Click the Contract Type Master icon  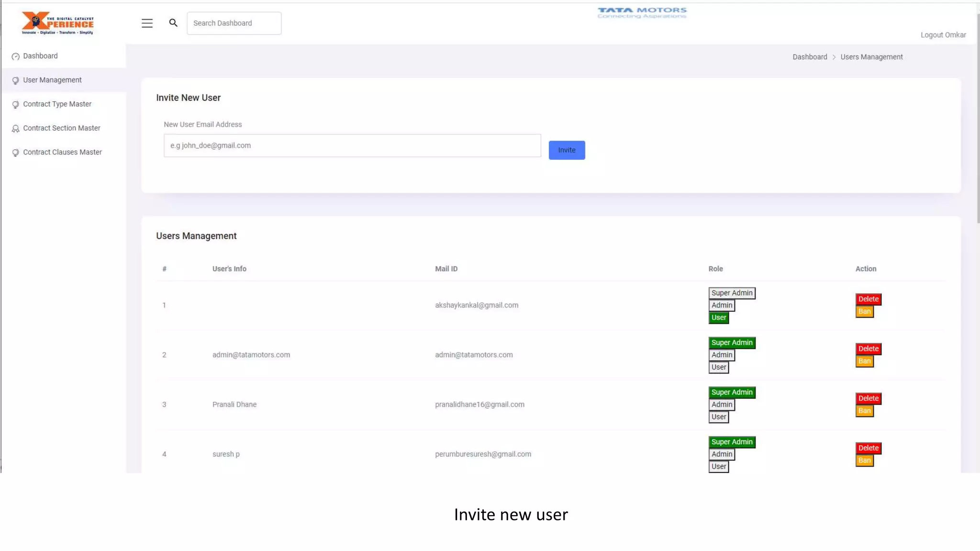(x=16, y=104)
